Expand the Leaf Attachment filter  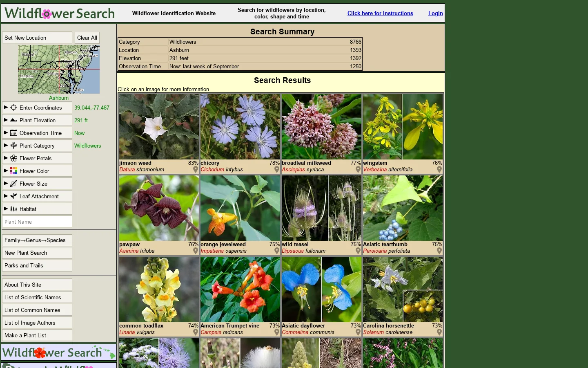tap(37, 196)
